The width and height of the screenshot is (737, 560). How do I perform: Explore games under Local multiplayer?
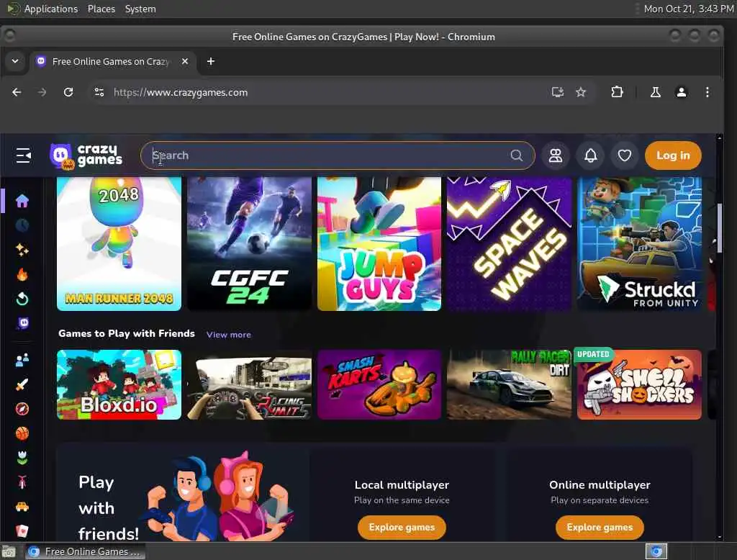(x=402, y=527)
